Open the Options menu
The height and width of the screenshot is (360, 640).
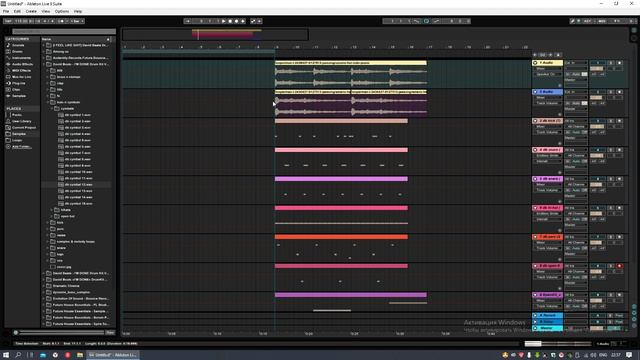(62, 11)
